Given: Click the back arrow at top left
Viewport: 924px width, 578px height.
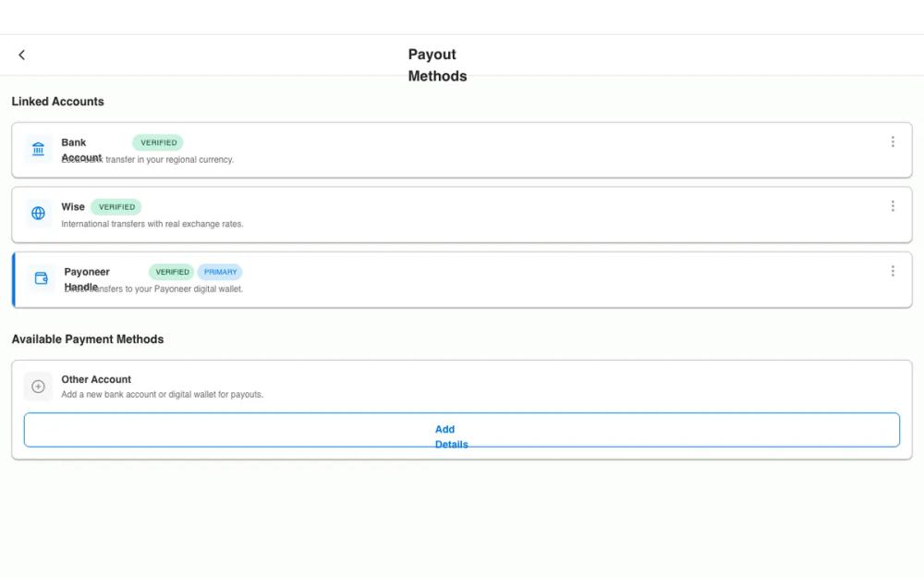Looking at the screenshot, I should pos(21,54).
